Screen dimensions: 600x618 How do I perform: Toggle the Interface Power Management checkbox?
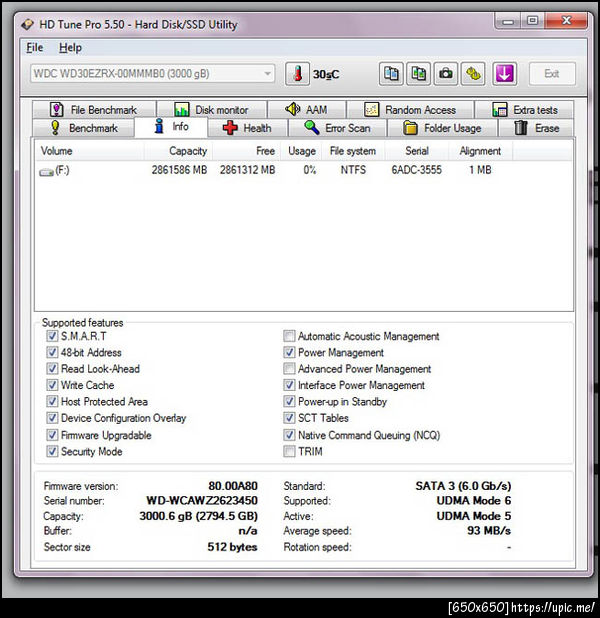(x=289, y=385)
